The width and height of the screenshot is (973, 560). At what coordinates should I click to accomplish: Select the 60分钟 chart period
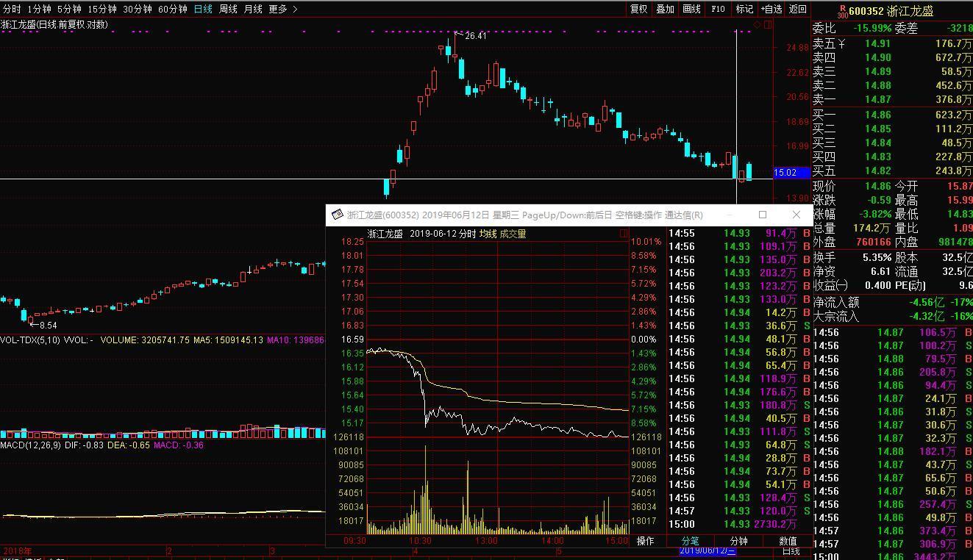[173, 9]
